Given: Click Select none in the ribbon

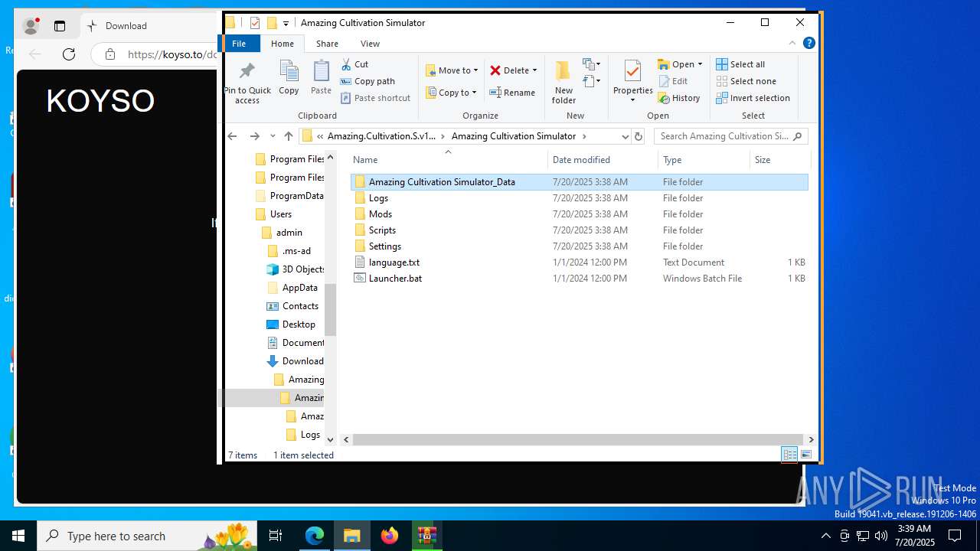Looking at the screenshot, I should tap(746, 81).
